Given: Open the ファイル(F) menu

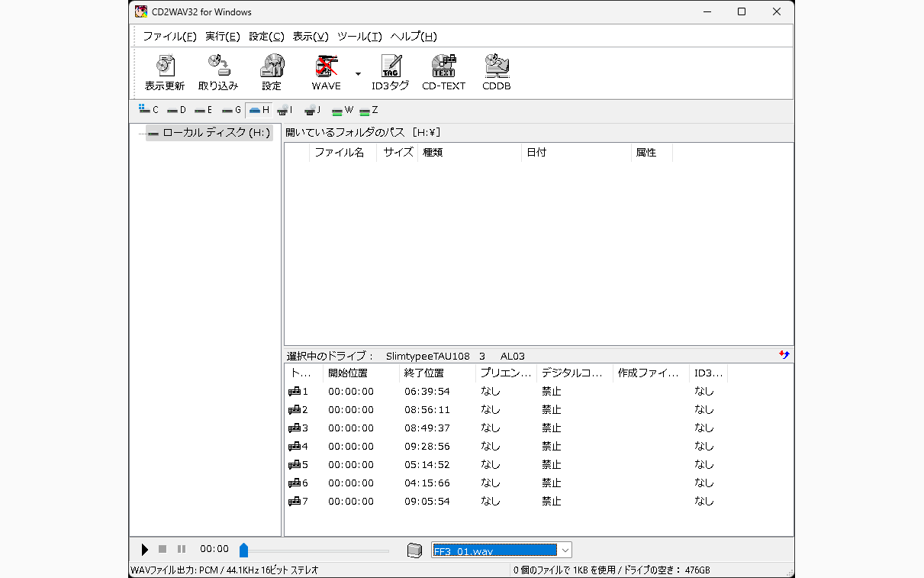Looking at the screenshot, I should pos(169,36).
